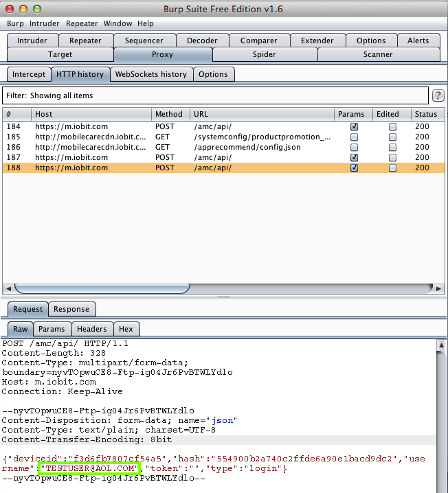448x493 pixels.
Task: Show the Response tab
Action: click(x=71, y=309)
